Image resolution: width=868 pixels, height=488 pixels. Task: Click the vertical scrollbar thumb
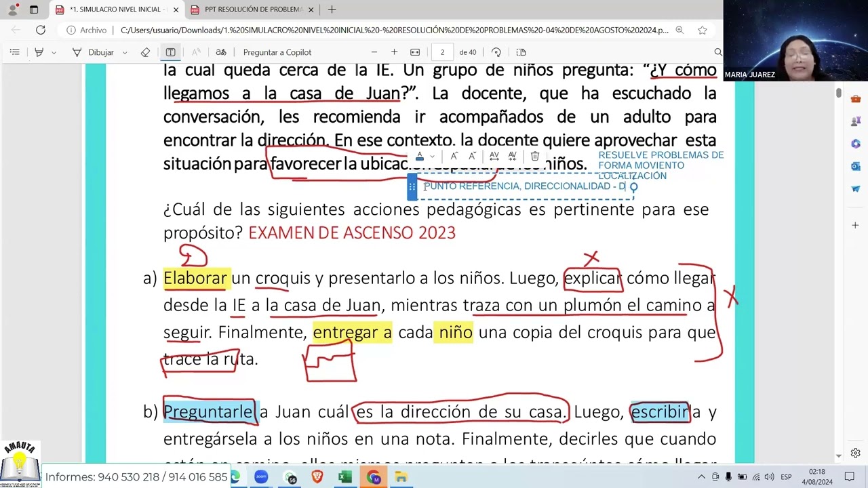pyautogui.click(x=839, y=93)
